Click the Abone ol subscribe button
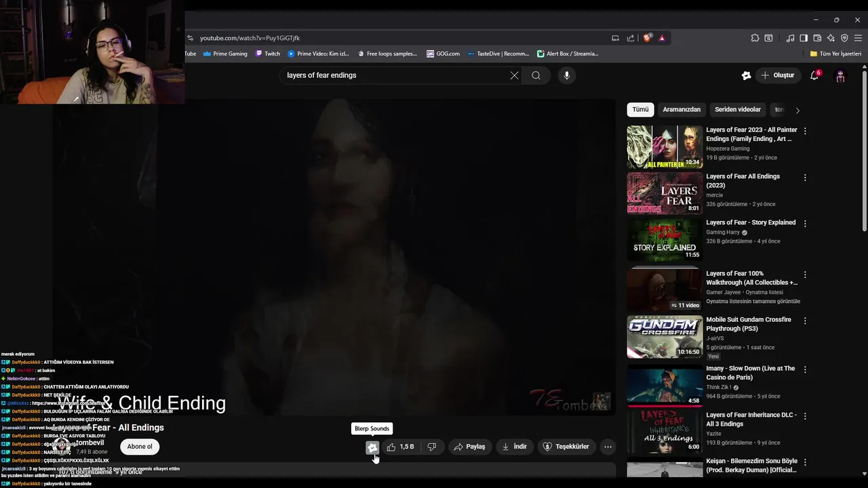The image size is (868, 488). 140,447
